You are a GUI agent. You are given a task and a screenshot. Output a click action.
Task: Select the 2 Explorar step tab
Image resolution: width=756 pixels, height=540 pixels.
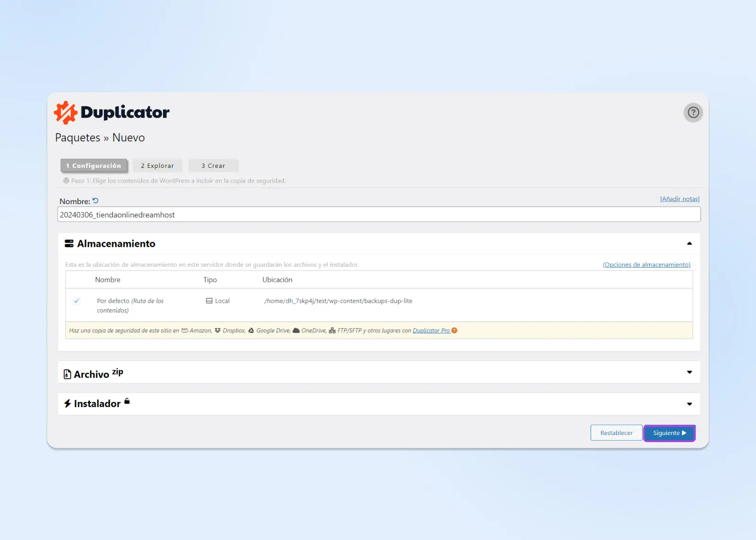pyautogui.click(x=157, y=166)
